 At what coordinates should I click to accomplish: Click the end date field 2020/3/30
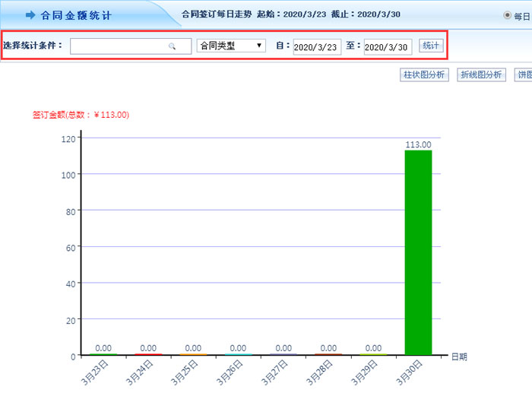point(387,47)
